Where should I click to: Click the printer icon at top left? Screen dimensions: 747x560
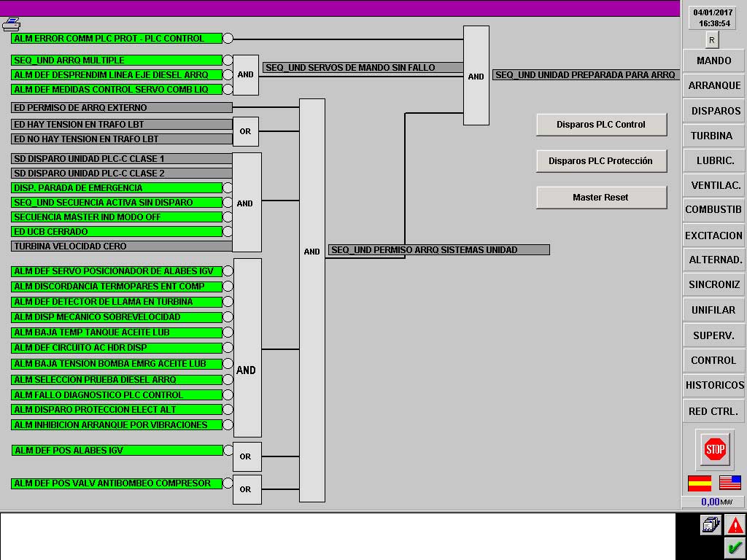point(11,24)
